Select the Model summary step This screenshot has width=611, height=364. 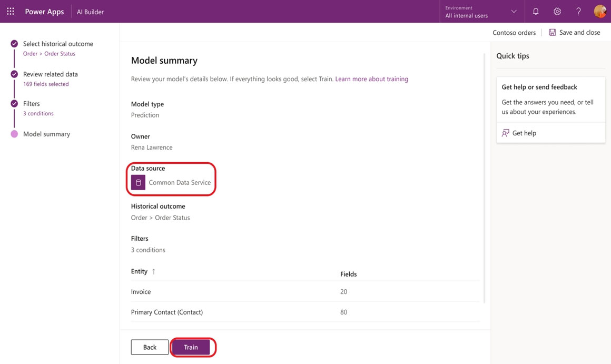pyautogui.click(x=46, y=134)
